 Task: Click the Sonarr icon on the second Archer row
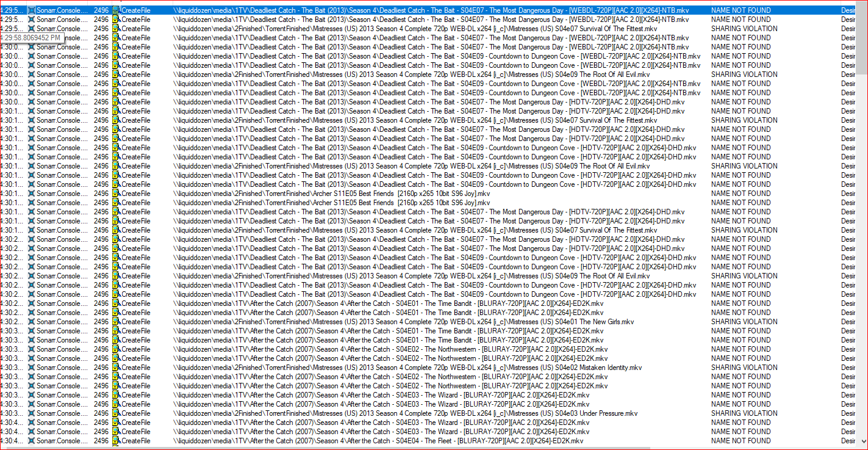32,203
